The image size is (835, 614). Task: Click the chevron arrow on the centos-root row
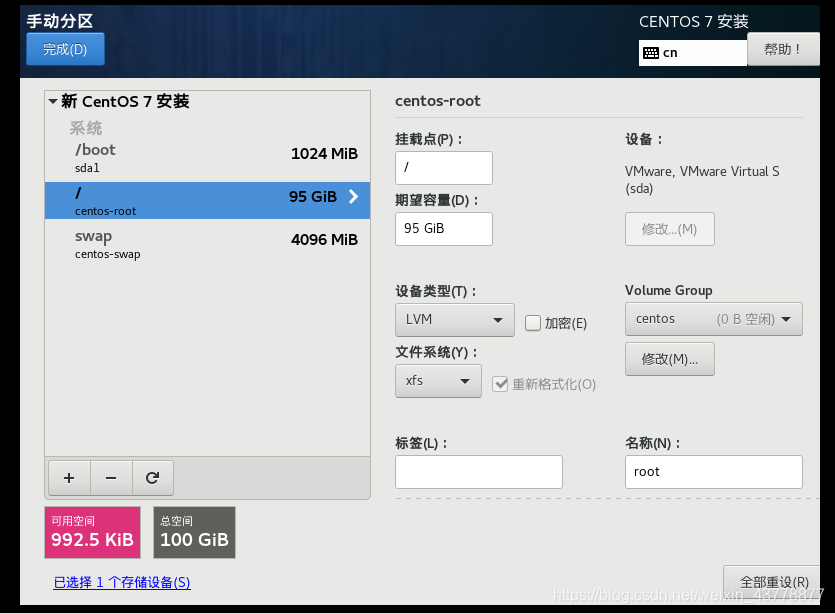click(353, 197)
